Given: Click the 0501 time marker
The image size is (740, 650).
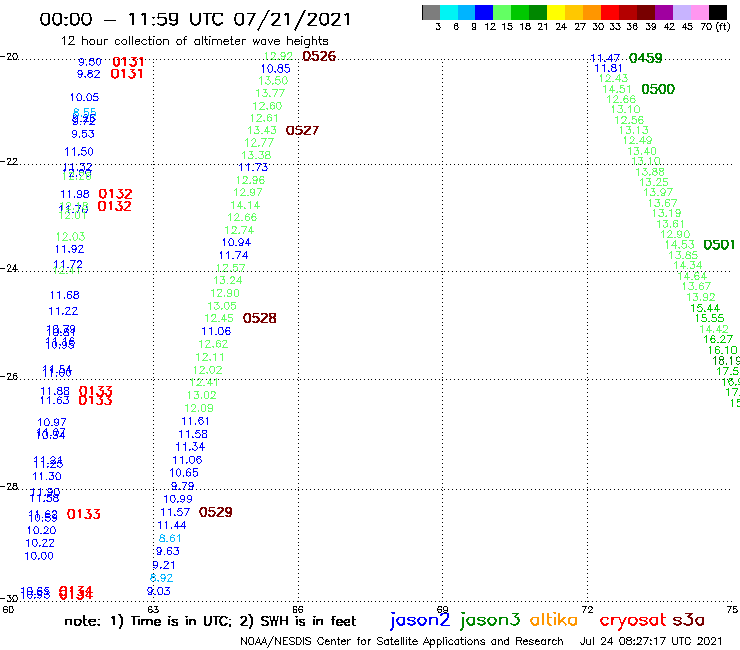Looking at the screenshot, I should tap(719, 245).
